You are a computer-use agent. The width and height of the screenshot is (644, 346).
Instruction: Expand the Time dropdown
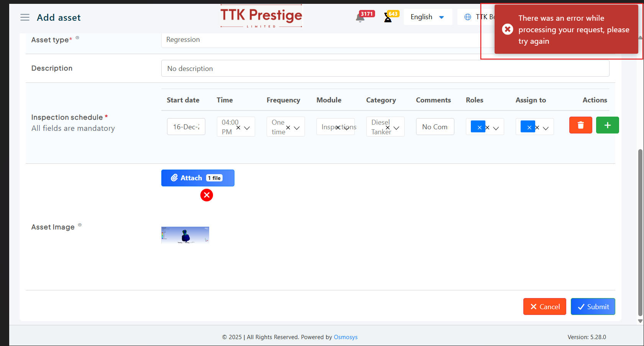(x=247, y=128)
